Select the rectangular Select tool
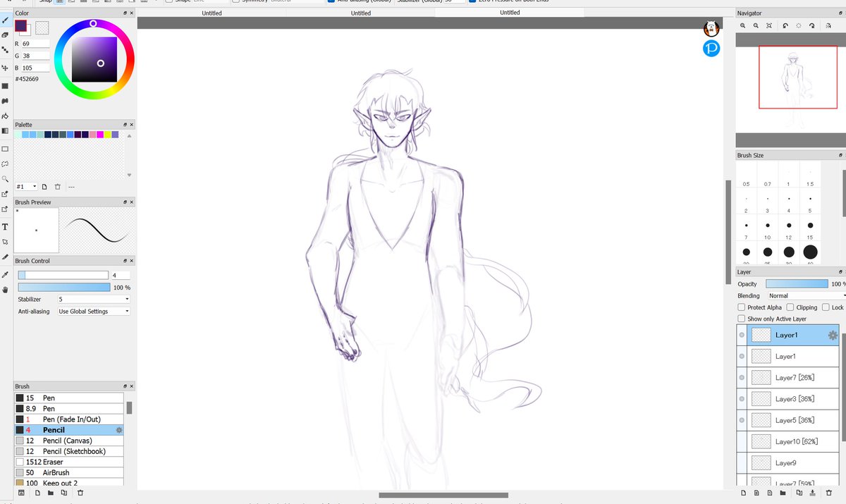846x504 pixels. 5,149
